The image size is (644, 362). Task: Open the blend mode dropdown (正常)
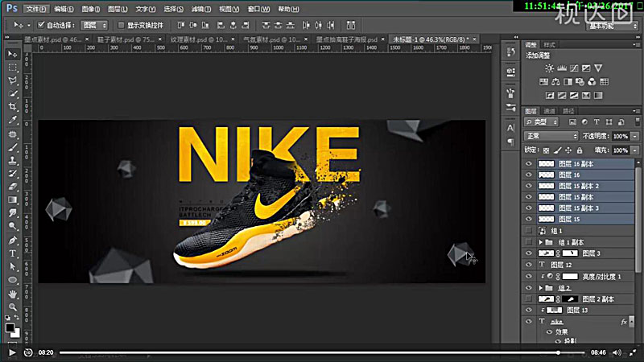(x=551, y=136)
